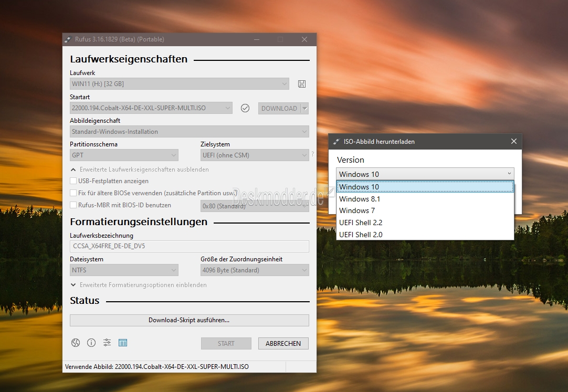The image size is (568, 392).
Task: Open language settings globe icon
Action: [x=76, y=343]
